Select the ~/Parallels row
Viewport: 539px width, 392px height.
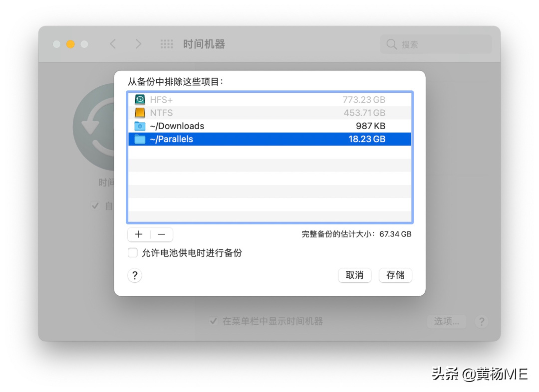click(270, 139)
